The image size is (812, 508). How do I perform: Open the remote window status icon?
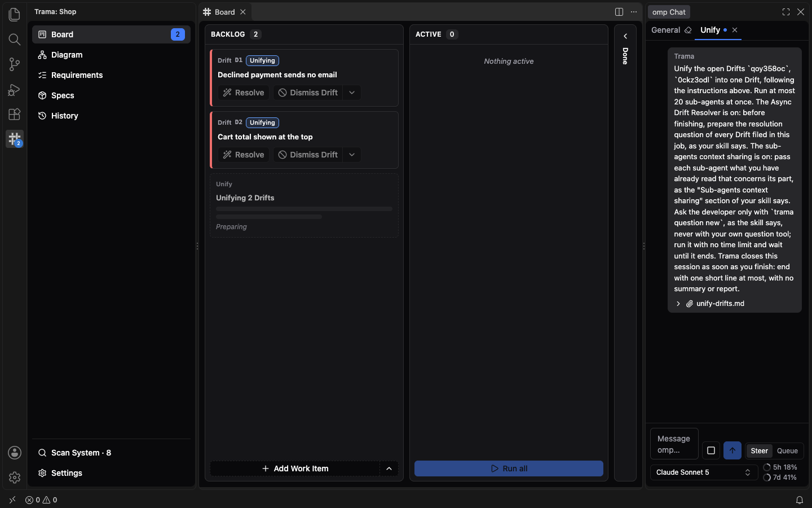[12, 500]
